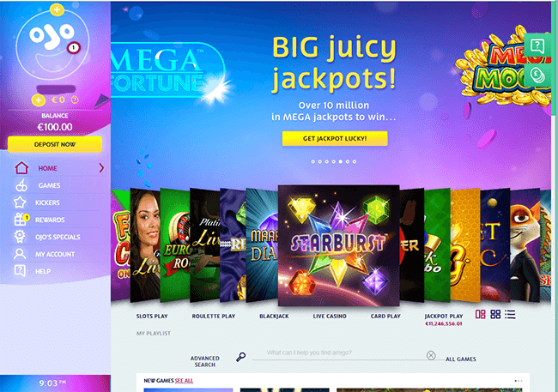The width and height of the screenshot is (558, 392).
Task: Select the first banner carousel dot
Action: pyautogui.click(x=313, y=161)
